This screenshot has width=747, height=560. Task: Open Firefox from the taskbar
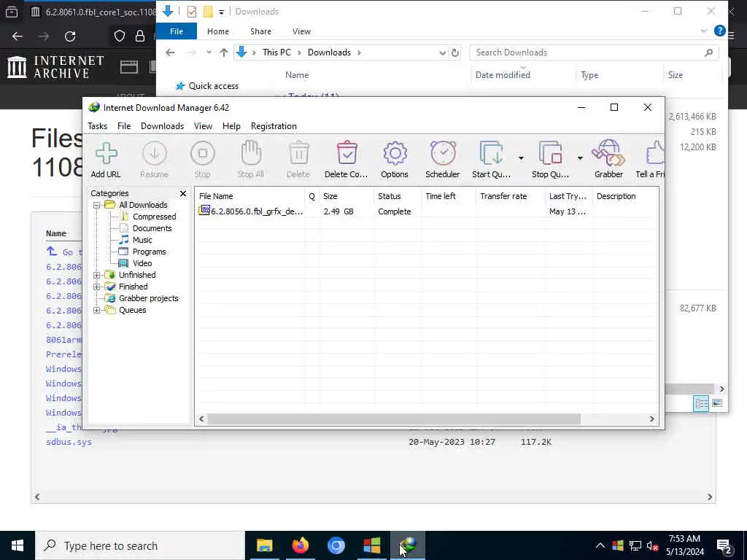click(x=300, y=545)
